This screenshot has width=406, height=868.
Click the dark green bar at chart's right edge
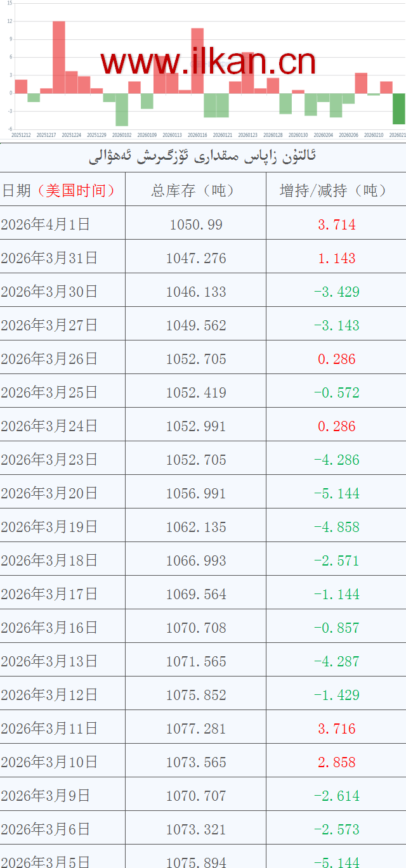click(398, 108)
